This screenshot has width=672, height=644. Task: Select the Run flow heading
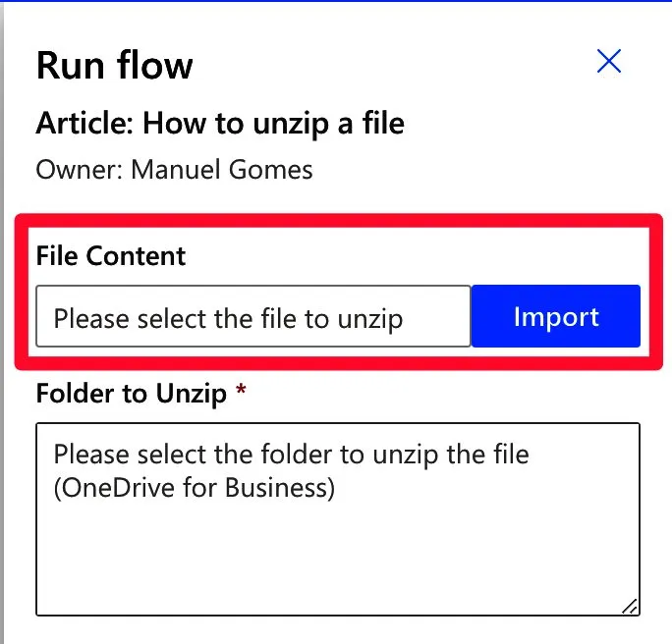click(x=115, y=66)
